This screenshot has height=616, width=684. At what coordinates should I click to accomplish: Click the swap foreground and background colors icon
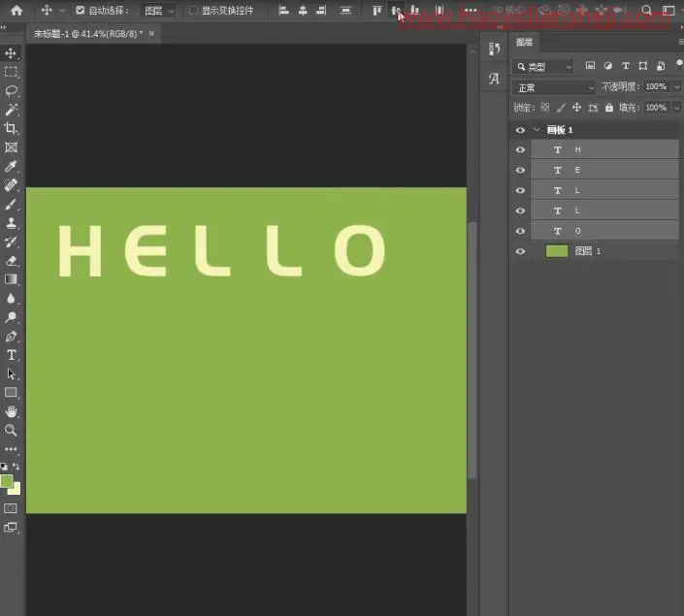tap(16, 467)
